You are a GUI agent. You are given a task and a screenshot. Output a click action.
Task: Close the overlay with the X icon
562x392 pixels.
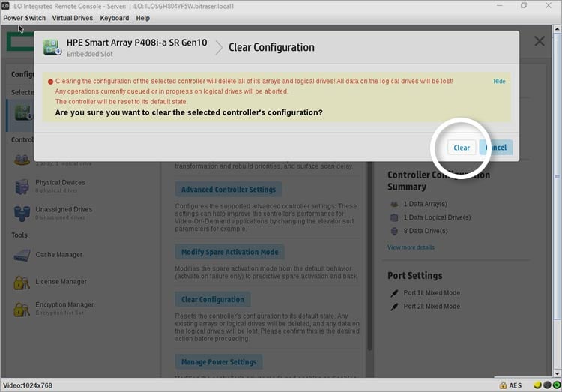coord(539,41)
